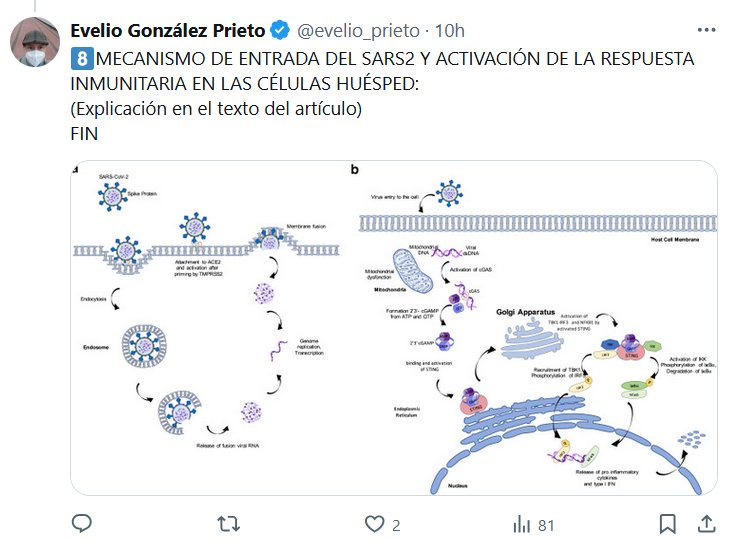Like the tweet with the heart icon

pos(375,523)
